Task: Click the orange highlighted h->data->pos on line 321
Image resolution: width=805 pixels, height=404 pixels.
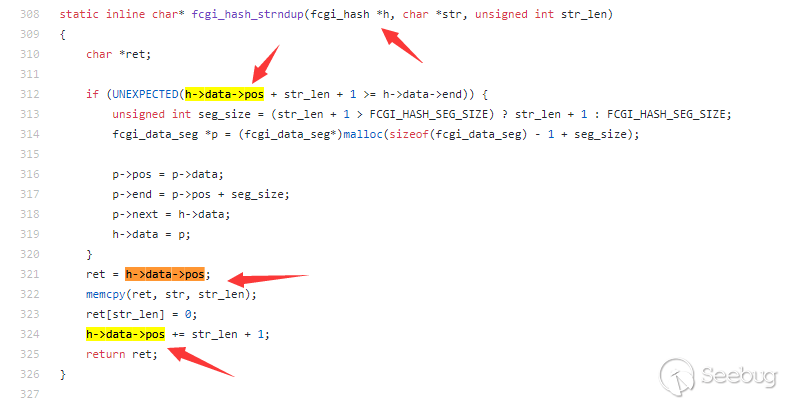Action: pos(165,274)
